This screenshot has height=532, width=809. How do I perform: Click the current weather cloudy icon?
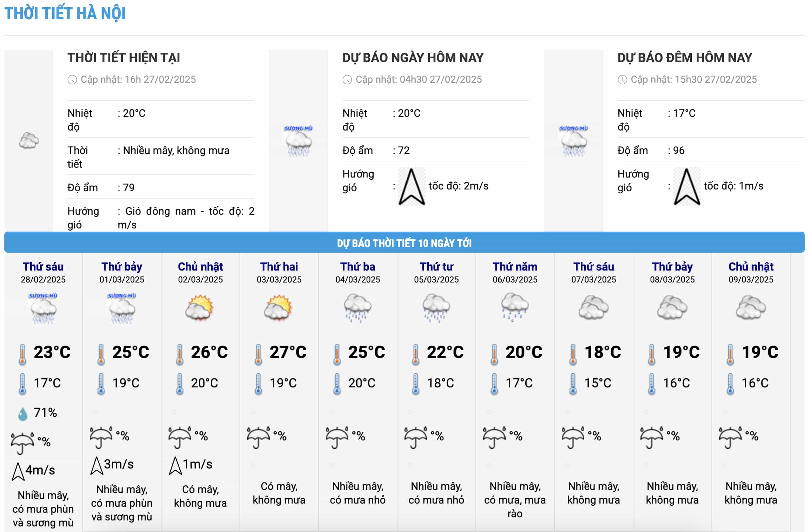click(x=29, y=141)
